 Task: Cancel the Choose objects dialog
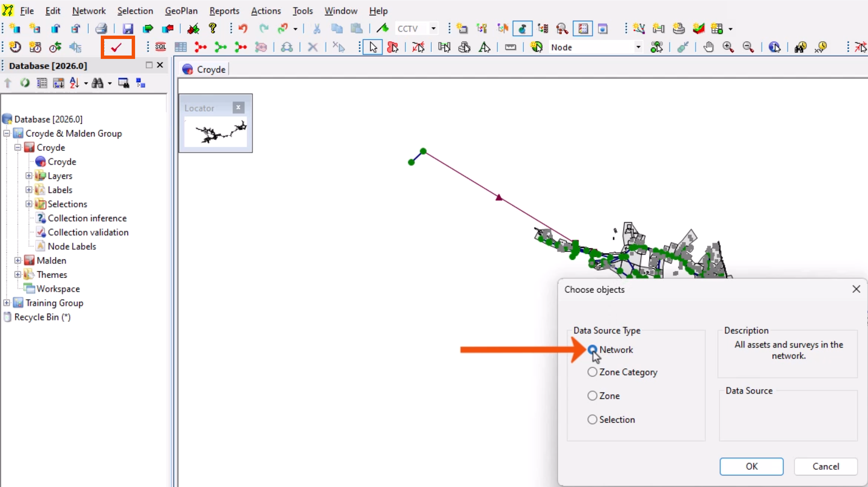[825, 466]
